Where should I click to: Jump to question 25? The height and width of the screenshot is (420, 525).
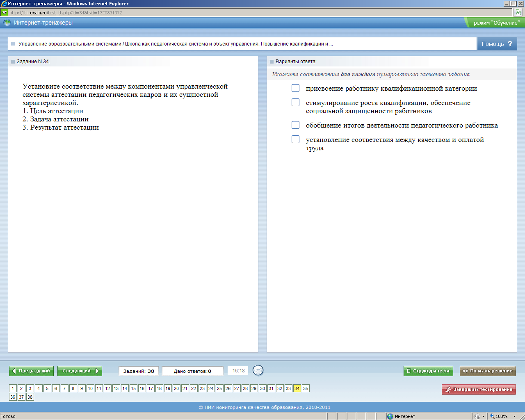219,388
